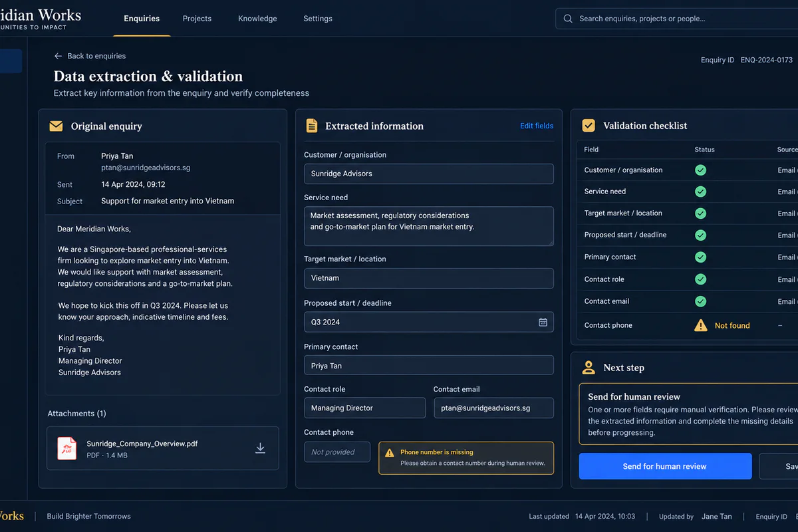Viewport: 798px width, 532px height.
Task: Click the green check for Contact role
Action: click(700, 279)
